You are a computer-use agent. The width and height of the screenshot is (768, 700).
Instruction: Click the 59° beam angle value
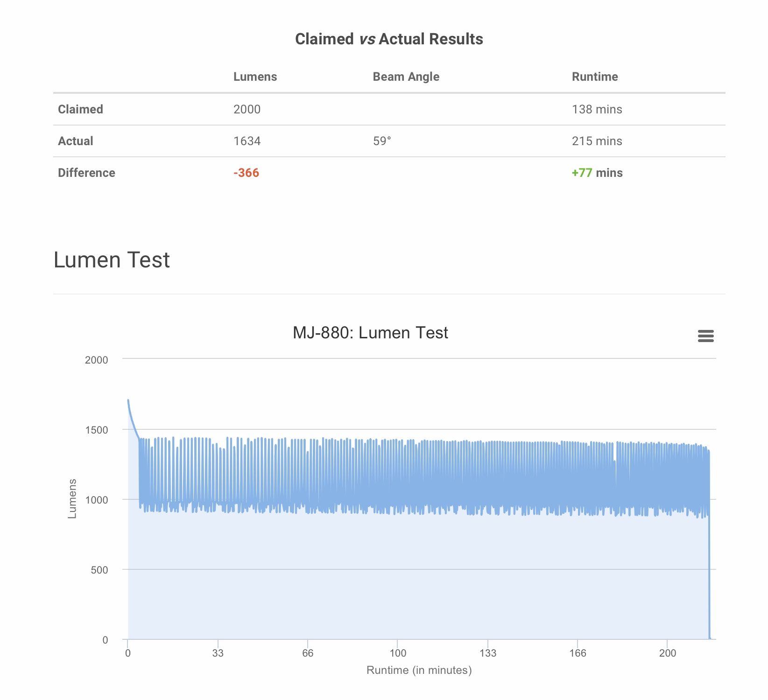[382, 141]
